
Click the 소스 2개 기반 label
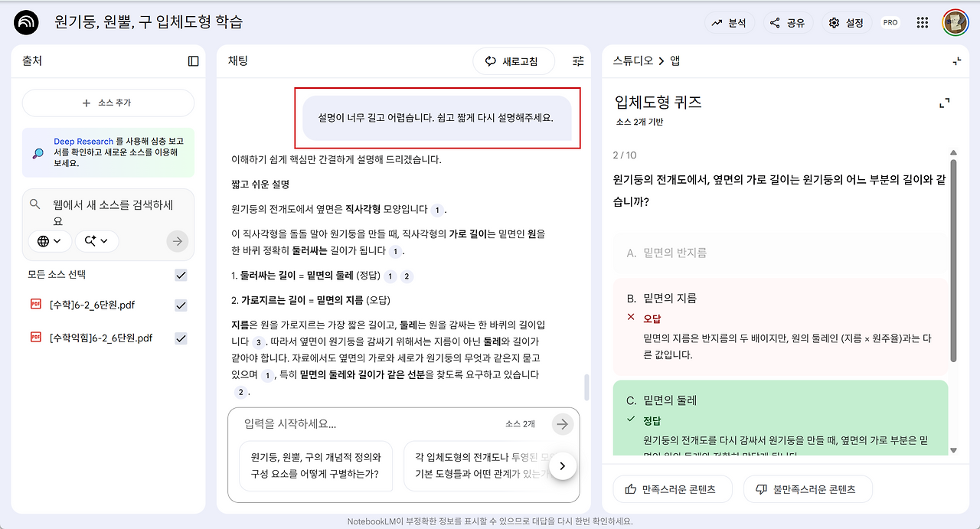(639, 122)
